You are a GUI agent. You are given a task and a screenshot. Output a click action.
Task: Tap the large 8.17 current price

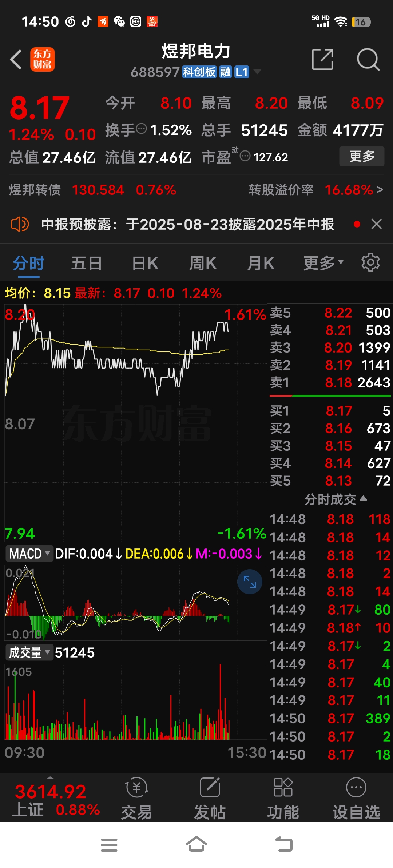pyautogui.click(x=39, y=108)
